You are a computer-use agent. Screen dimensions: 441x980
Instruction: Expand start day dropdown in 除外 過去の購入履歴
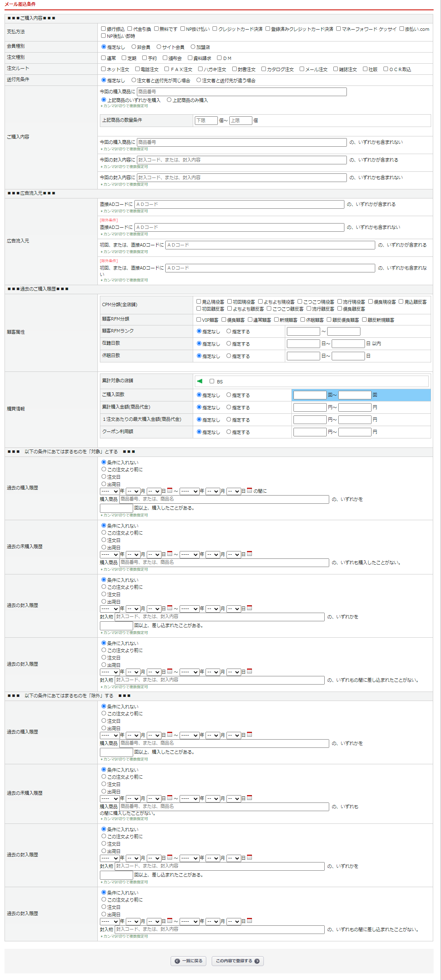pos(154,735)
